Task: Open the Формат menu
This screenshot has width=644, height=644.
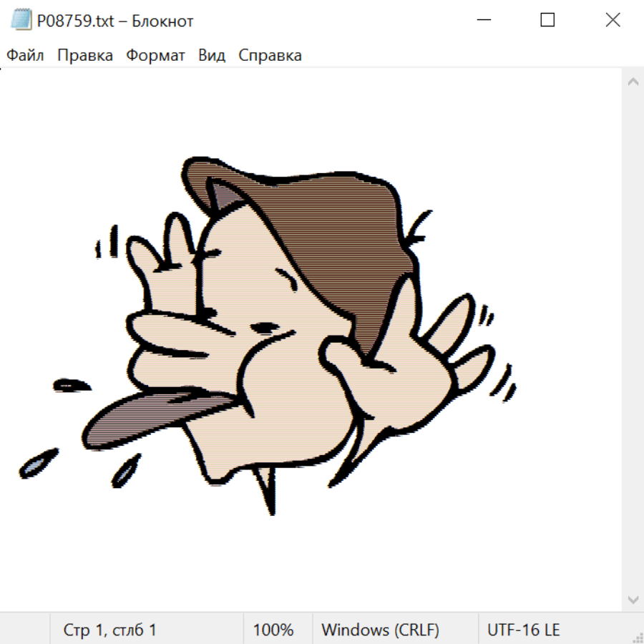Action: (155, 56)
